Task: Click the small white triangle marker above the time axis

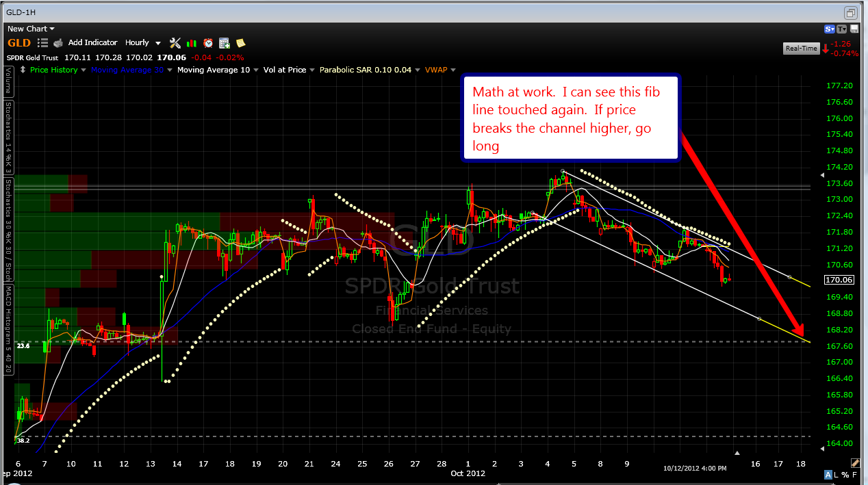Action: click(x=737, y=453)
